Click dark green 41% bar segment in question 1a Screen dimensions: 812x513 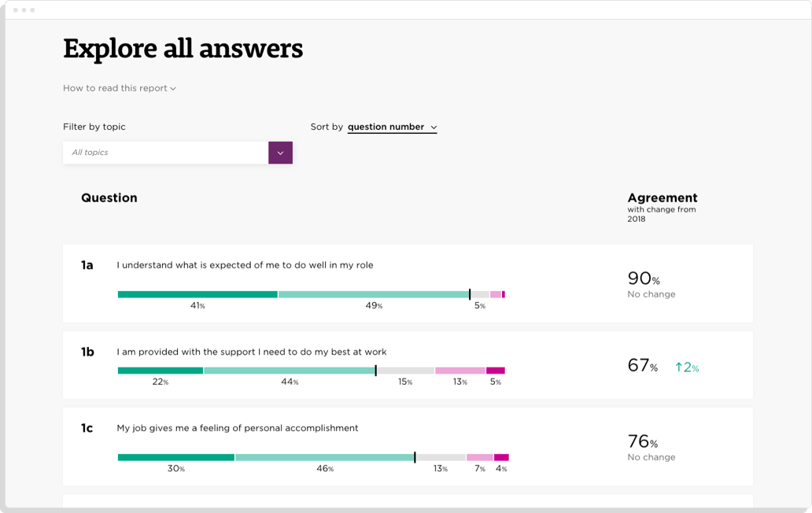tap(197, 294)
